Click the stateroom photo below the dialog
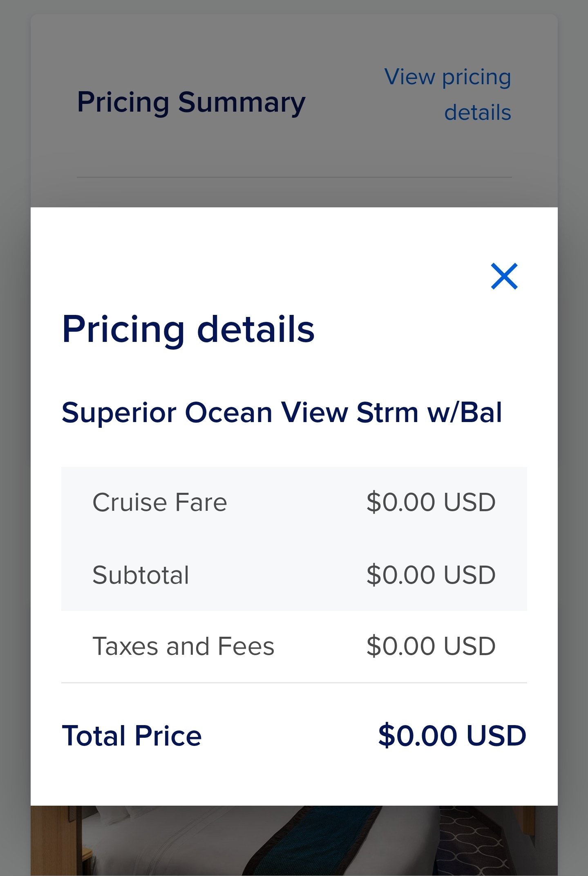The width and height of the screenshot is (588, 876). [x=294, y=841]
